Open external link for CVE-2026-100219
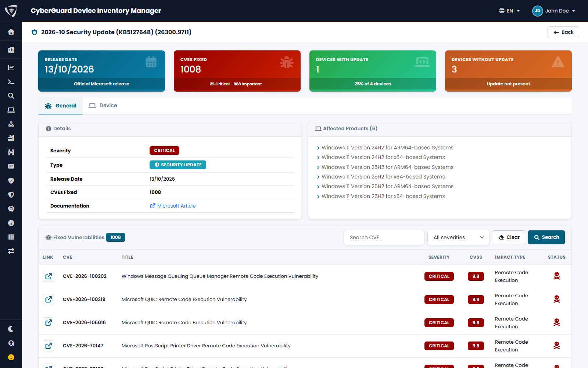The width and height of the screenshot is (588, 368). pos(49,300)
